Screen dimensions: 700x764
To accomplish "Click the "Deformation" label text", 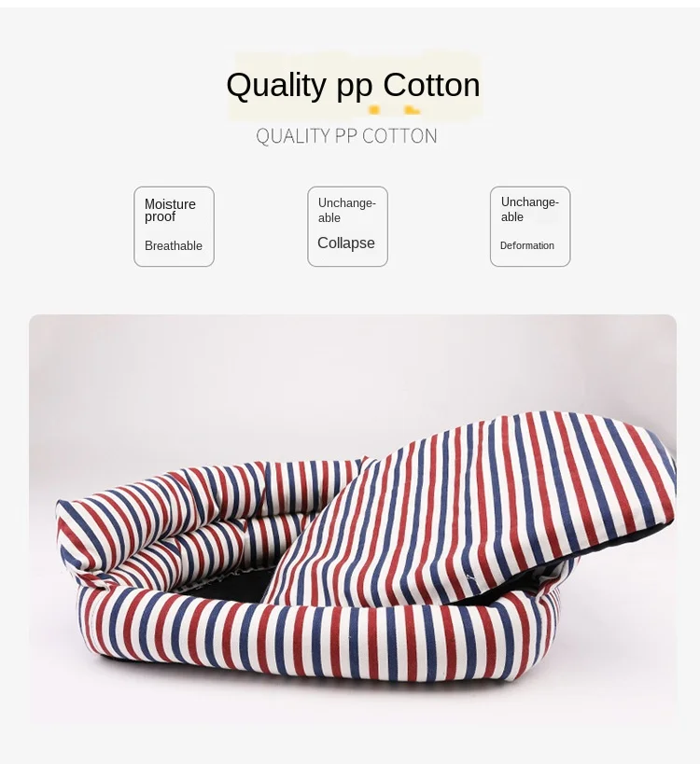I will point(527,245).
